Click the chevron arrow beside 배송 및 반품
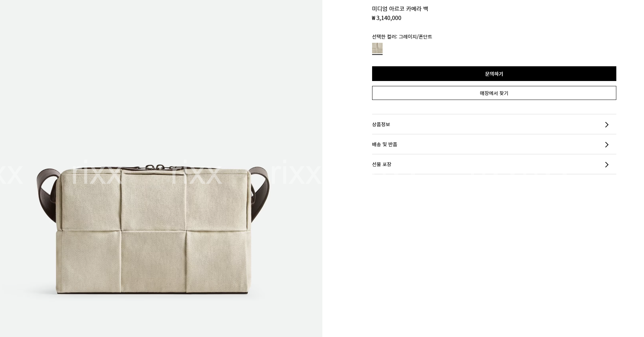Screen dimensions: 644x337 pyautogui.click(x=607, y=144)
